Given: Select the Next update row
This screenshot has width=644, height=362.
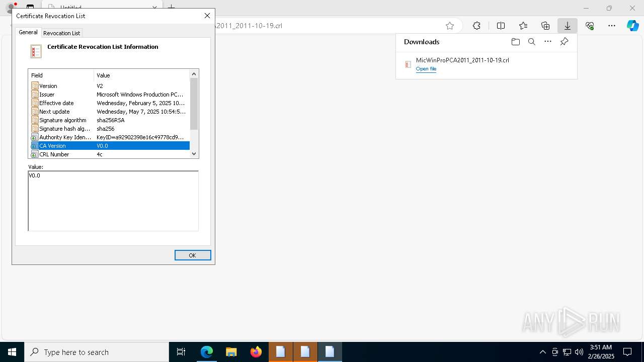Looking at the screenshot, I should pos(109,112).
